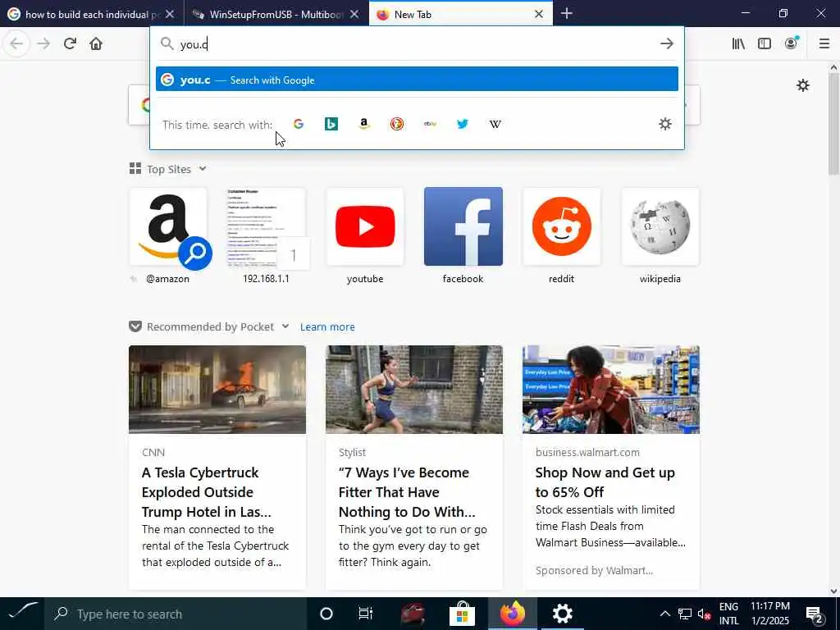Open the taskbar clock showing 11:17 PM
This screenshot has height=630, width=840.
point(769,614)
